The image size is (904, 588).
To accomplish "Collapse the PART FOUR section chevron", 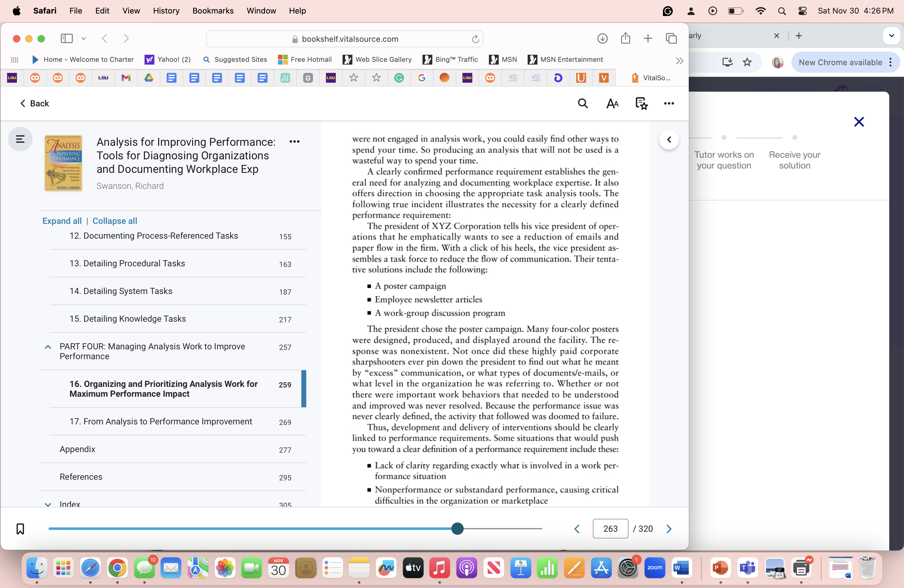I will click(x=48, y=347).
